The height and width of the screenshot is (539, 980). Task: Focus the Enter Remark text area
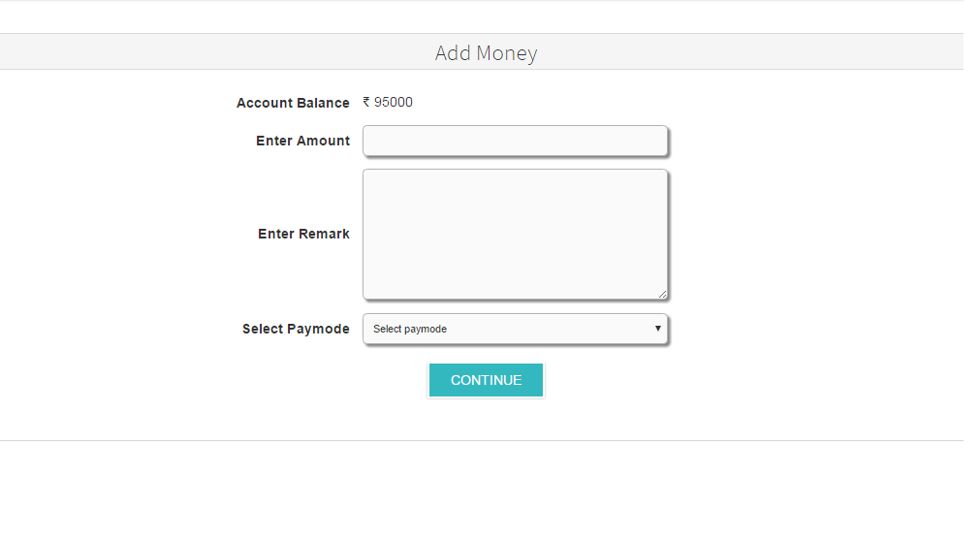click(x=515, y=234)
